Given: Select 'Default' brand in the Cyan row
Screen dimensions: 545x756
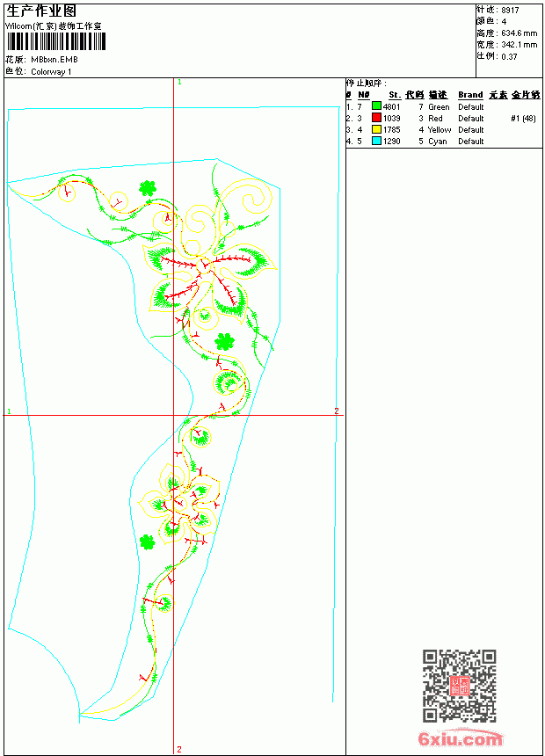Looking at the screenshot, I should [x=471, y=142].
